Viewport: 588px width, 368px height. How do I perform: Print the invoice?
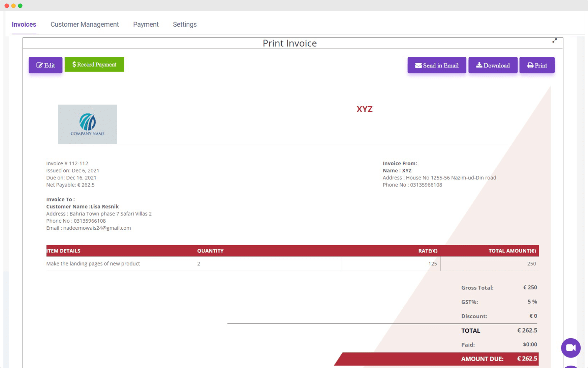coord(537,65)
